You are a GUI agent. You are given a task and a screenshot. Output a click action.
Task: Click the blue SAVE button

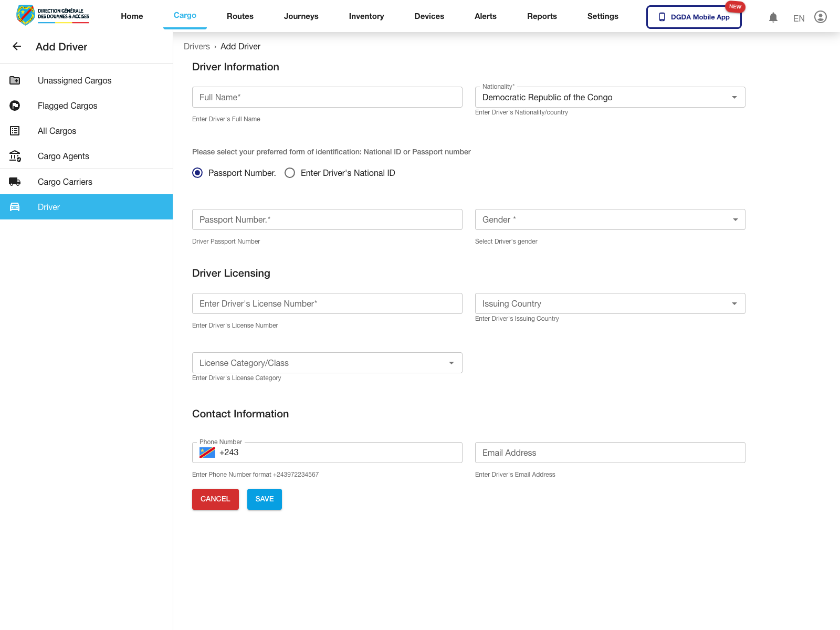(x=264, y=499)
